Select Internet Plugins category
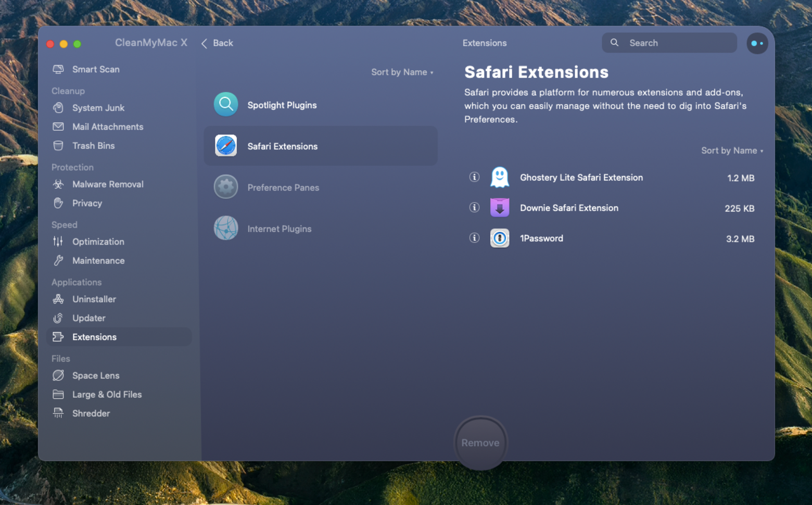The width and height of the screenshot is (812, 505). pos(280,229)
